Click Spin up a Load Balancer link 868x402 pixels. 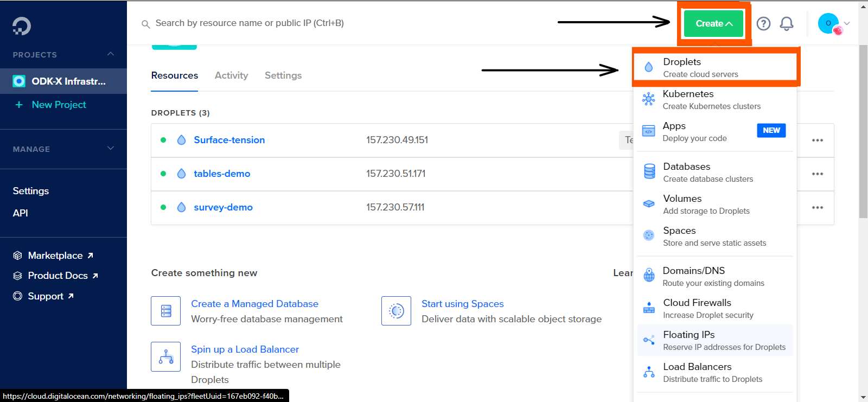coord(245,349)
